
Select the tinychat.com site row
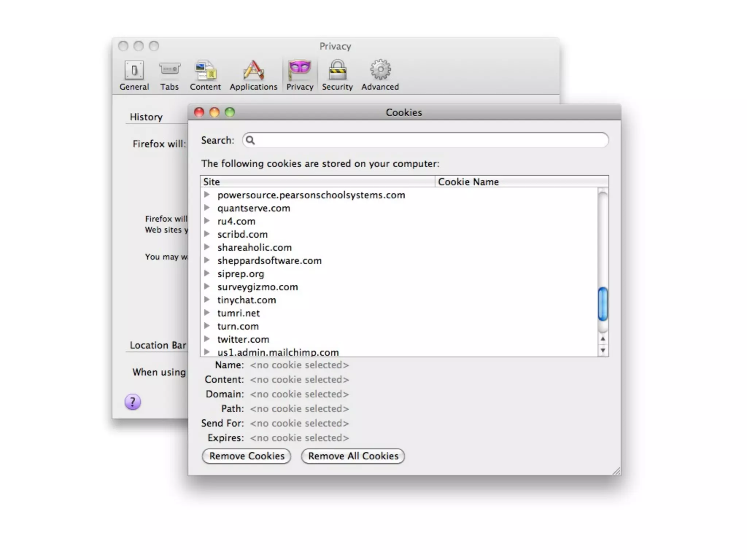[247, 300]
